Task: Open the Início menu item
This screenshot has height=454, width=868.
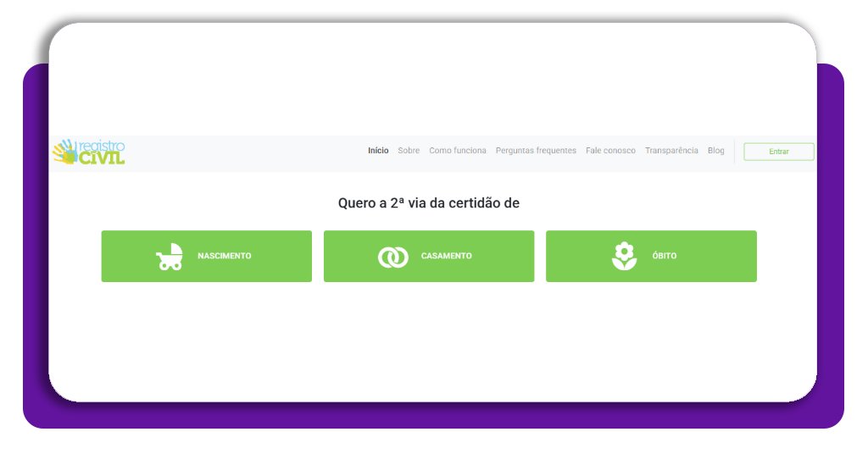Action: [378, 151]
